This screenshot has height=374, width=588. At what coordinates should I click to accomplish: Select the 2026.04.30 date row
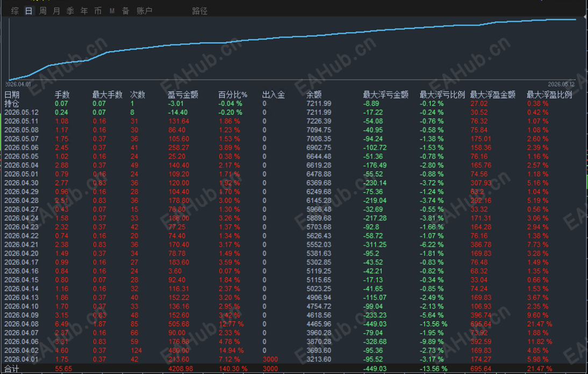293,183
